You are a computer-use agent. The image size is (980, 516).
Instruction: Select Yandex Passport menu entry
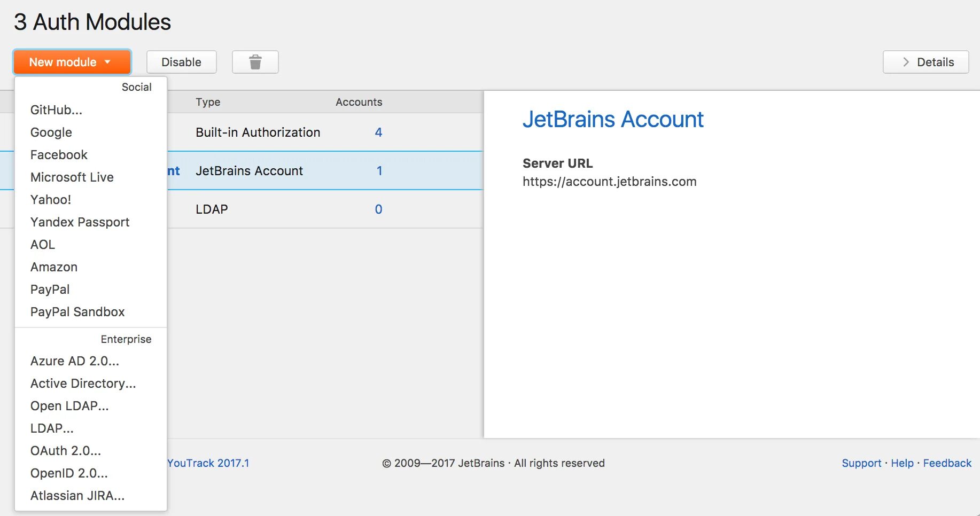tap(80, 222)
